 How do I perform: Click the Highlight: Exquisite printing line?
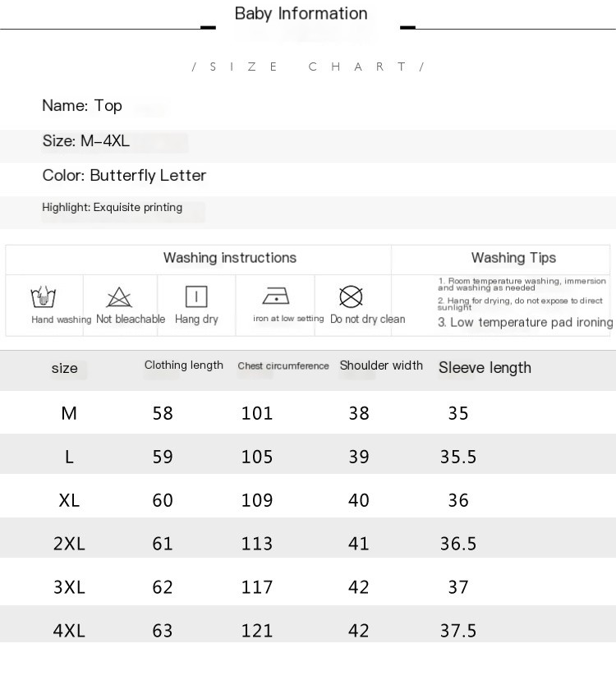coord(113,208)
